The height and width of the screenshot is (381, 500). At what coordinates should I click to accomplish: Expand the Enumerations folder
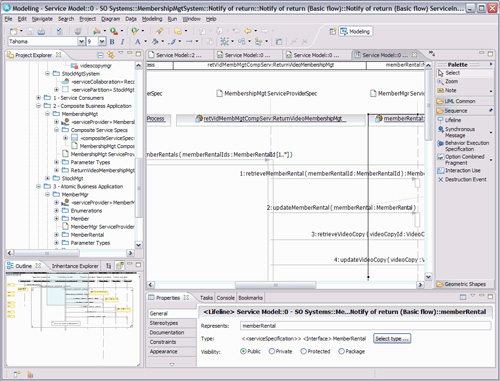click(56, 211)
